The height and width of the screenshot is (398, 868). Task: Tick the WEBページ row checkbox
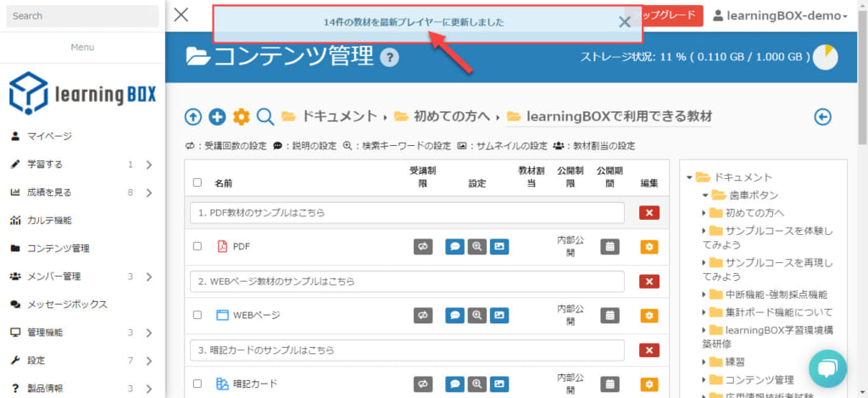[x=198, y=315]
